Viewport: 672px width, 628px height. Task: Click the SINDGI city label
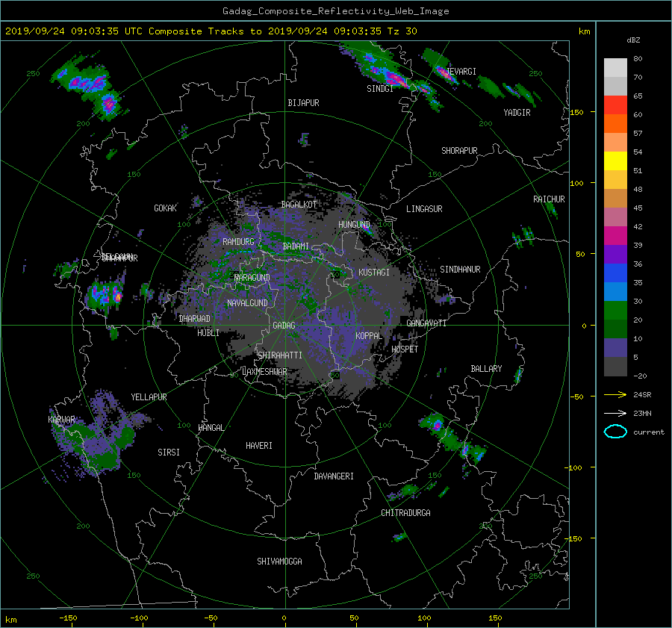pos(380,89)
